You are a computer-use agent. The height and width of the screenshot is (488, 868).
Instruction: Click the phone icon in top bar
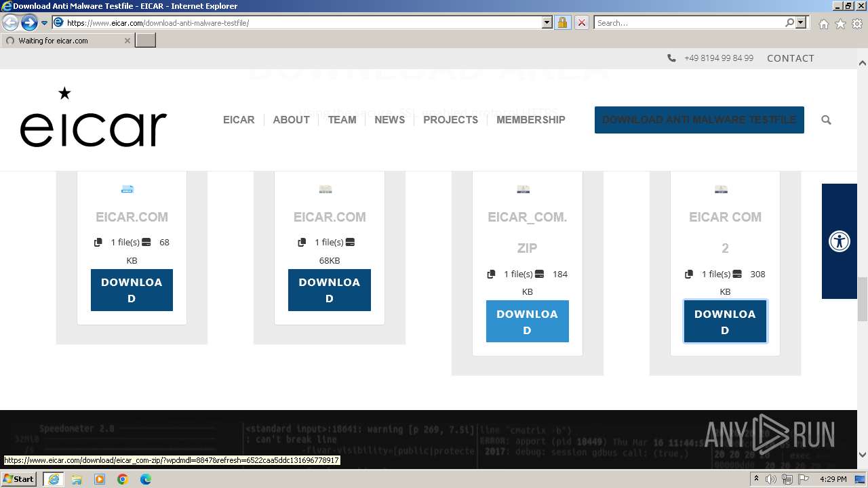coord(671,58)
